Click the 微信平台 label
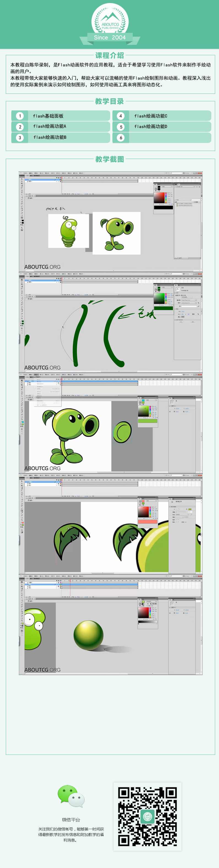This screenshot has height=868, width=219. coord(71,820)
